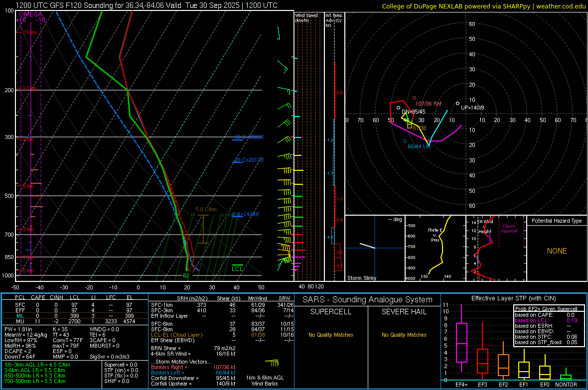This screenshot has height=390, width=588.
Task: Click the Wind Speed (knots) heading
Action: pyautogui.click(x=306, y=17)
